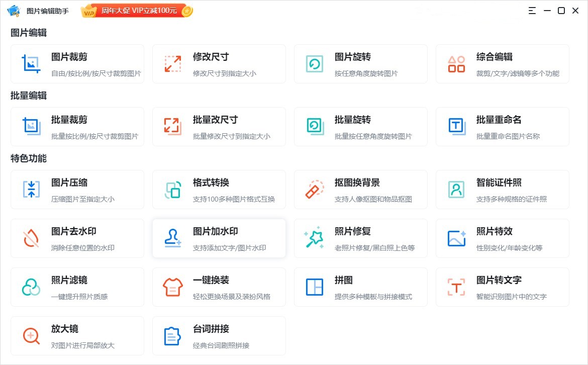Click the 图片旋转 rotate tool icon

coord(314,64)
